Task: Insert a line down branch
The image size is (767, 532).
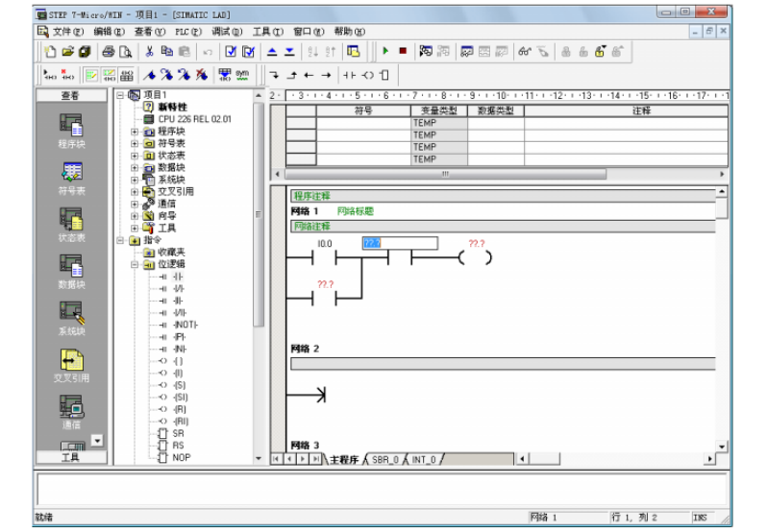Action: pyautogui.click(x=274, y=75)
